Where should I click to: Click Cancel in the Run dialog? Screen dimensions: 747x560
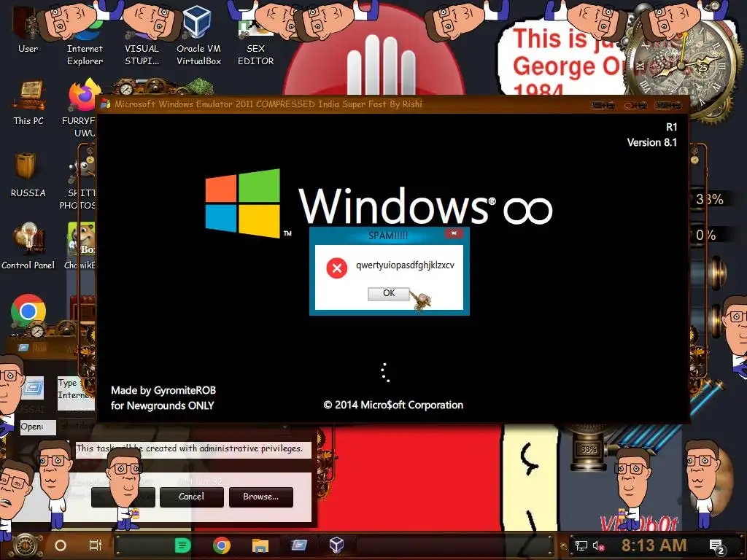[192, 497]
